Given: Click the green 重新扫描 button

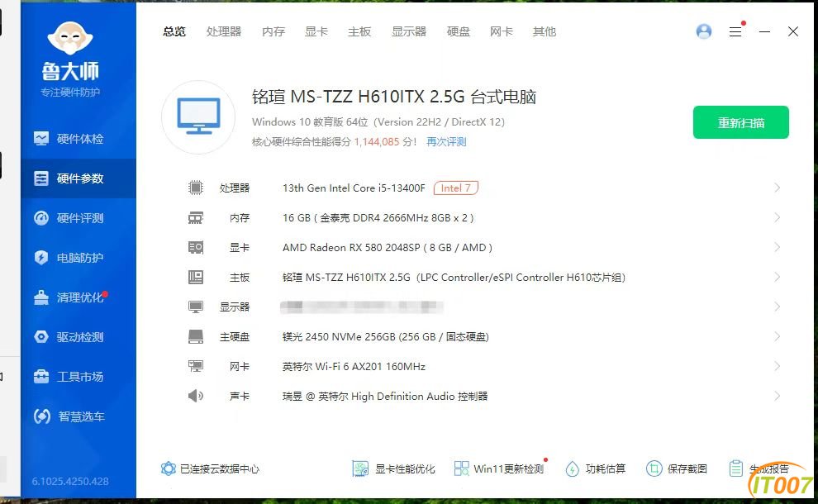Looking at the screenshot, I should click(x=741, y=122).
